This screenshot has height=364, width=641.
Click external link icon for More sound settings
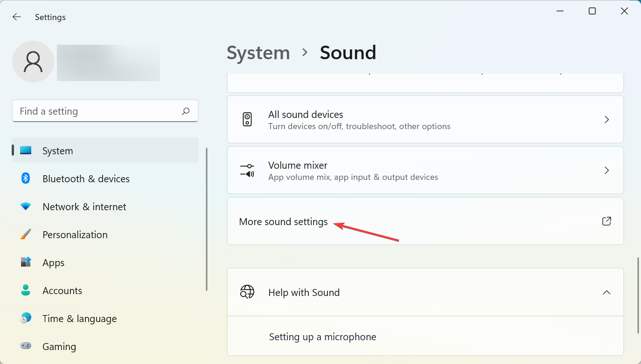pyautogui.click(x=606, y=221)
